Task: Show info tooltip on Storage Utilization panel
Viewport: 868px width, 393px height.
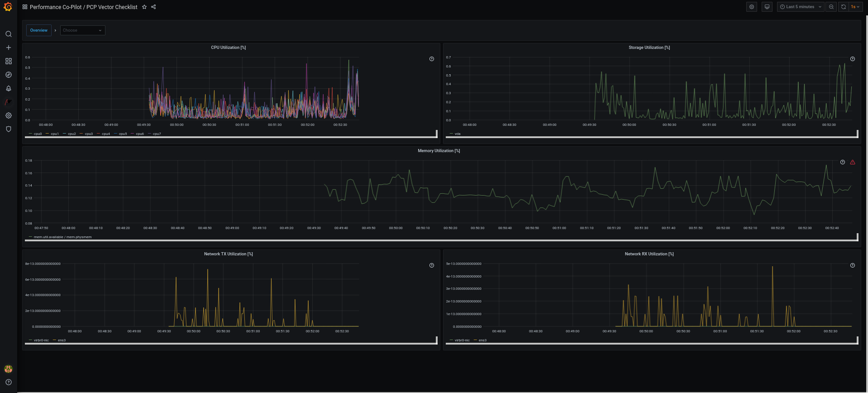Action: [x=852, y=59]
